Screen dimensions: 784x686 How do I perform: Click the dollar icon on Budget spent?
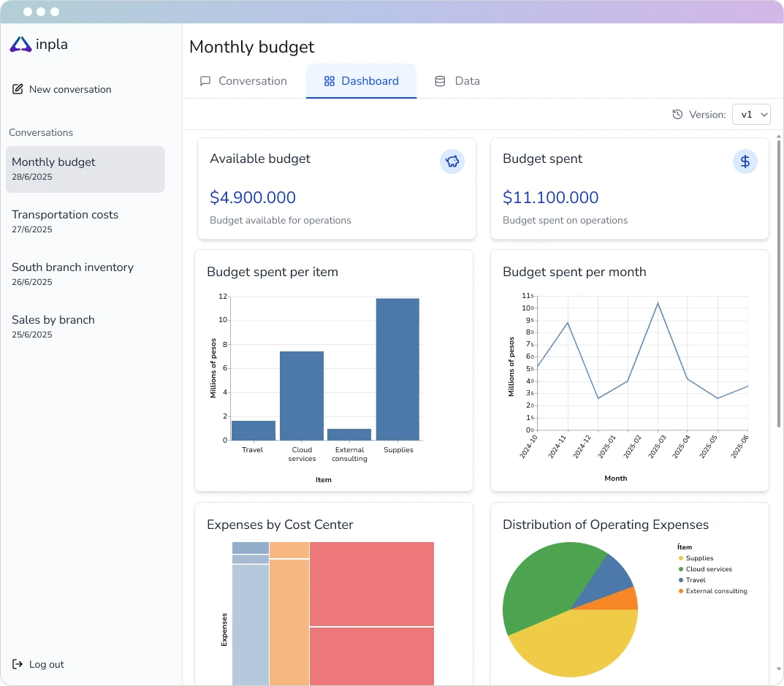[745, 161]
